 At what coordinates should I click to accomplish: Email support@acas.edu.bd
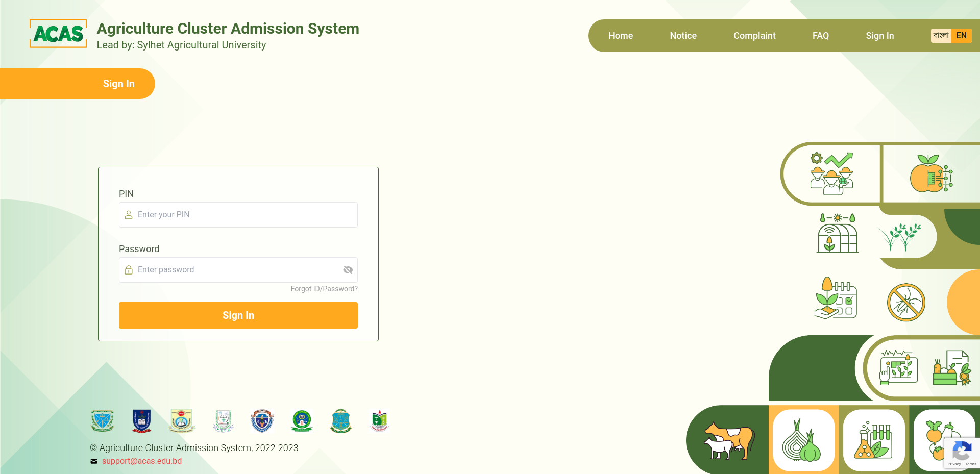(142, 461)
